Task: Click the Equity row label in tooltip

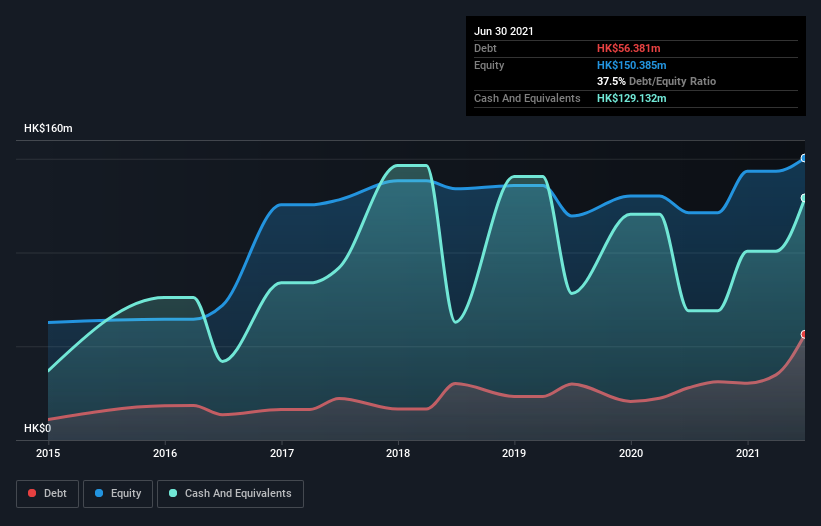Action: tap(489, 65)
